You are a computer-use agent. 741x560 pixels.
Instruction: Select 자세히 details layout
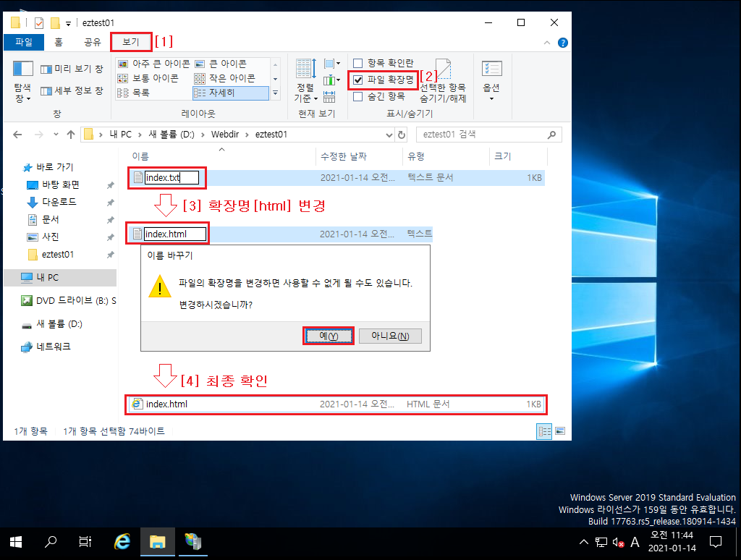[231, 93]
